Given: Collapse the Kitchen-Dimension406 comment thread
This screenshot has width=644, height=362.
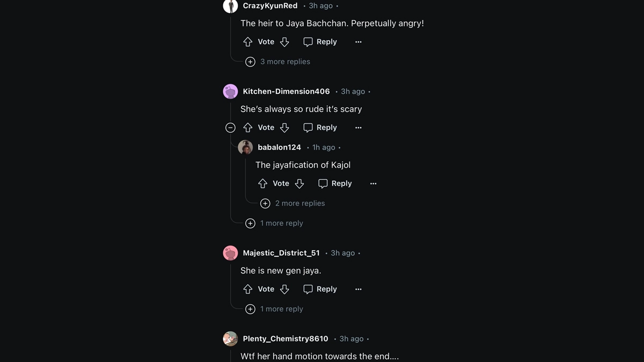Looking at the screenshot, I should pyautogui.click(x=230, y=128).
